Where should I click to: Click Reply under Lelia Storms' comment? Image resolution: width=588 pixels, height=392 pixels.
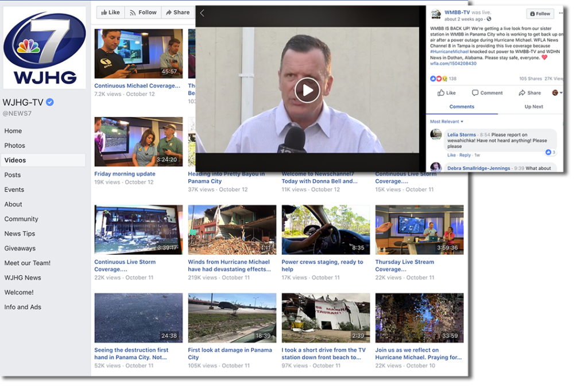tap(465, 155)
